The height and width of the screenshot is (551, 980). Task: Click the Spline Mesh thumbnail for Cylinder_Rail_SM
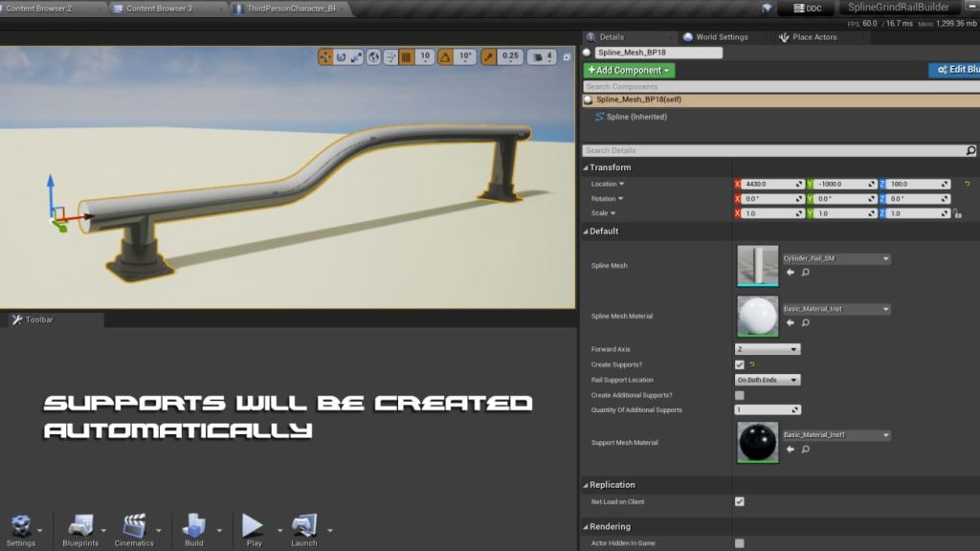coord(757,263)
